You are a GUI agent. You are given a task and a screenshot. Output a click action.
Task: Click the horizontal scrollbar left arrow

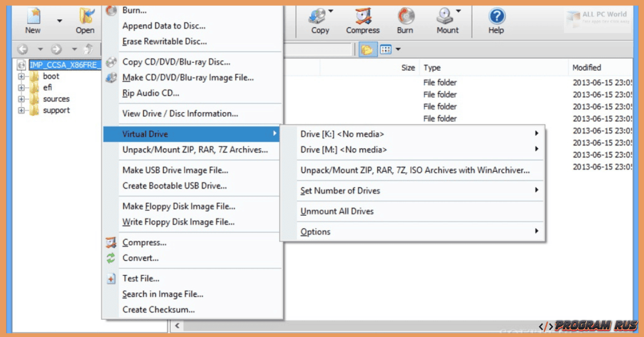coord(177,326)
